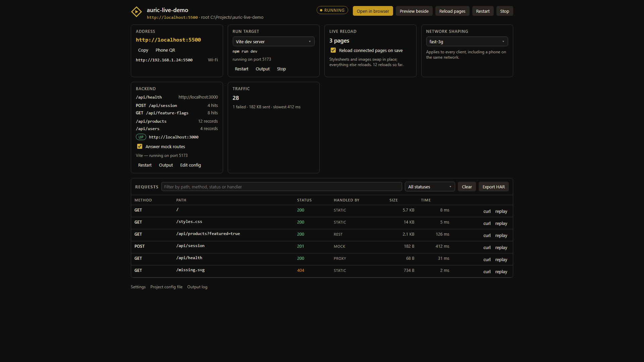The height and width of the screenshot is (362, 644).
Task: Click the 3 pages Live Reload count
Action: 339,41
